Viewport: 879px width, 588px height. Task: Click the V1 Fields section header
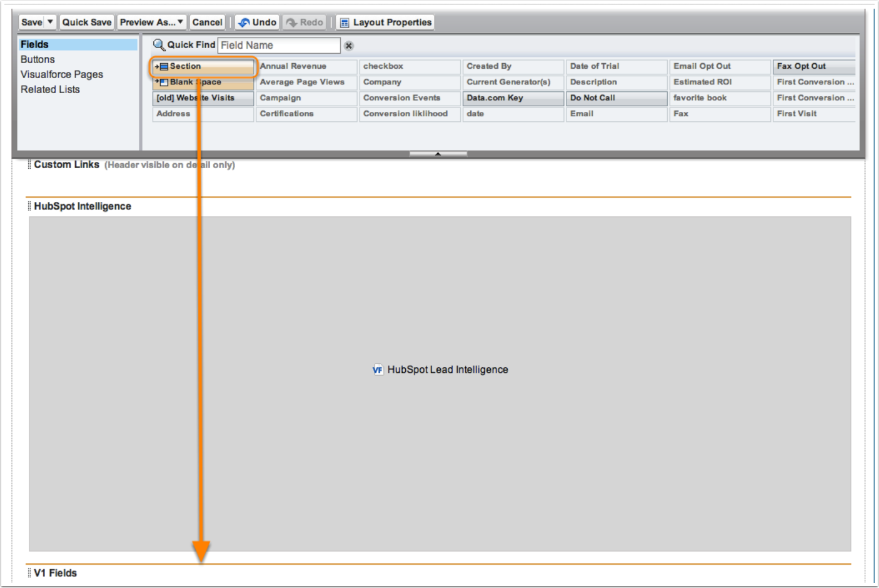(x=56, y=573)
